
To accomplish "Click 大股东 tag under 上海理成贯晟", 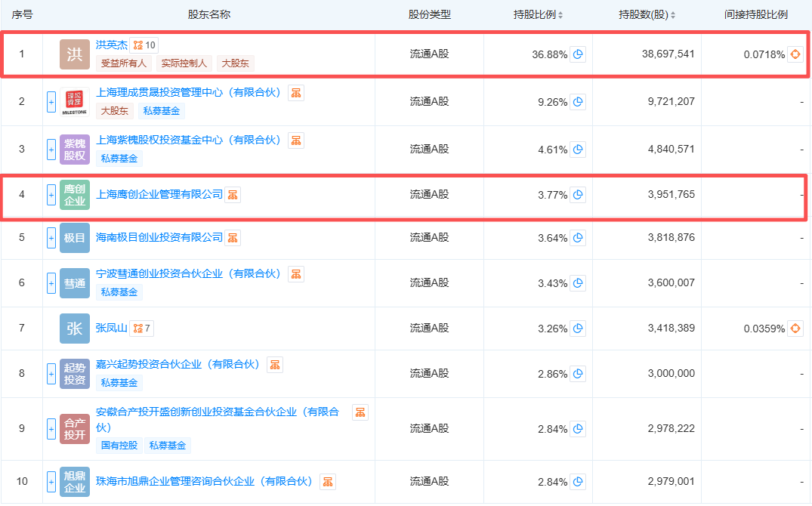I will coord(115,111).
